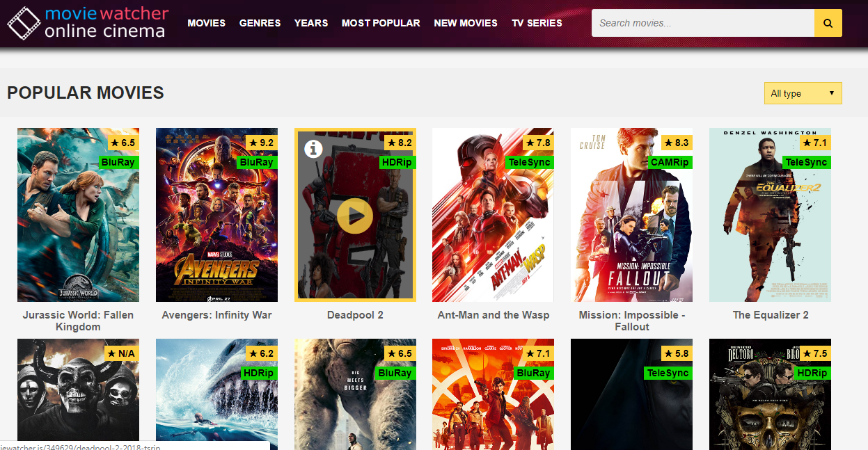The width and height of the screenshot is (868, 450).
Task: Click the info icon on Deadpool 2 poster
Action: tap(313, 148)
